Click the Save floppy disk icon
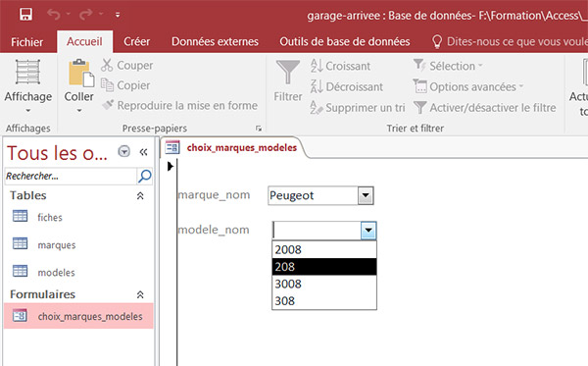Screen dimensions: 588x366 pos(25,15)
